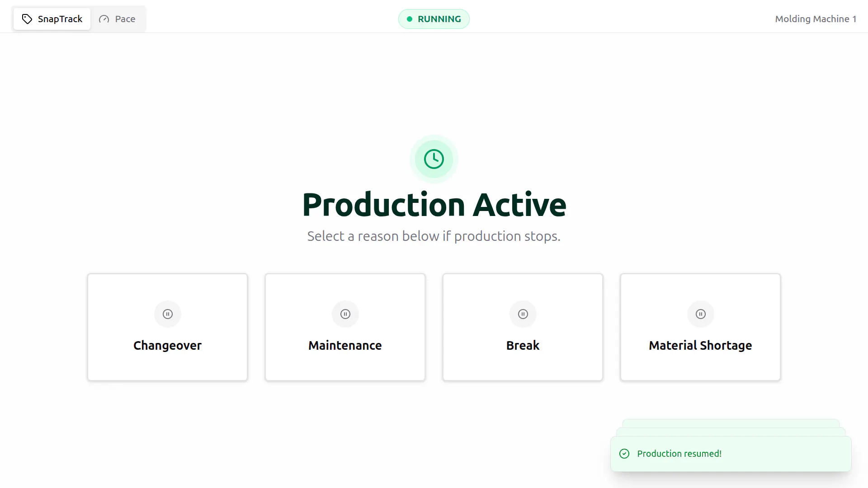
Task: Click the pause icon above Maintenance
Action: point(345,314)
